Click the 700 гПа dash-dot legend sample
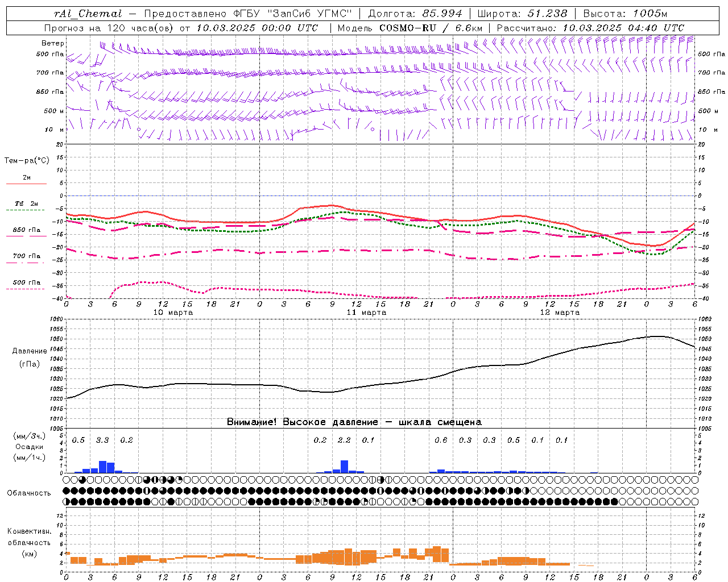 point(26,263)
